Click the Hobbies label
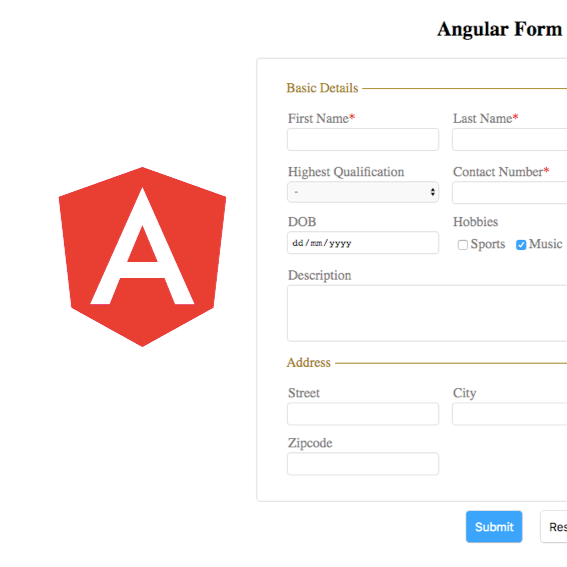The width and height of the screenshot is (567, 567). (476, 222)
